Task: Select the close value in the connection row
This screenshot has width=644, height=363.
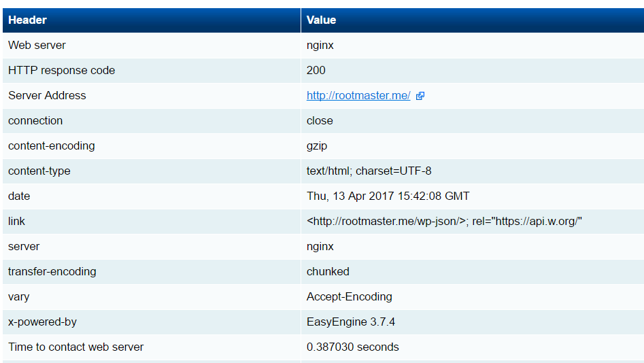Action: pyautogui.click(x=320, y=121)
